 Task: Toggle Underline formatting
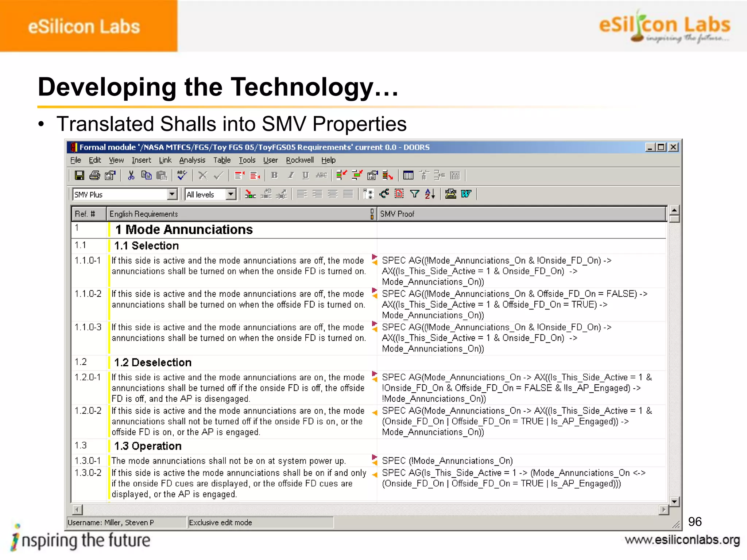[306, 176]
